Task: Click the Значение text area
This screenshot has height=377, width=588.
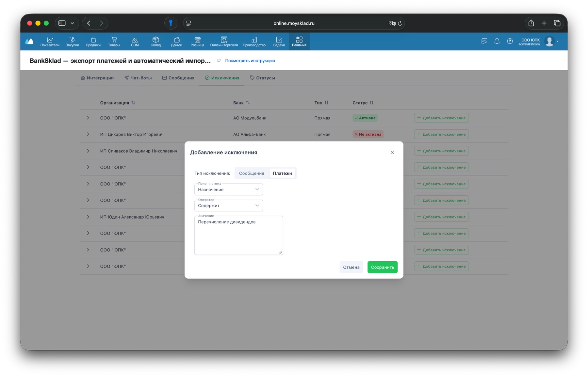Action: pyautogui.click(x=239, y=235)
